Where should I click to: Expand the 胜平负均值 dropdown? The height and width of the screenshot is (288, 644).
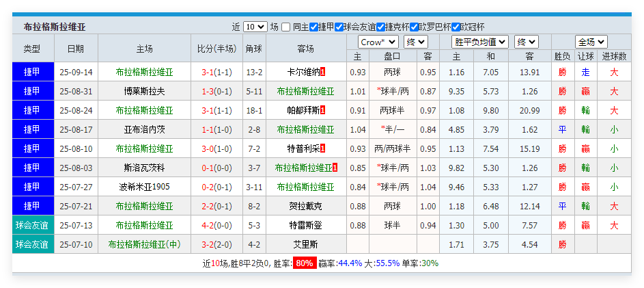click(x=481, y=42)
